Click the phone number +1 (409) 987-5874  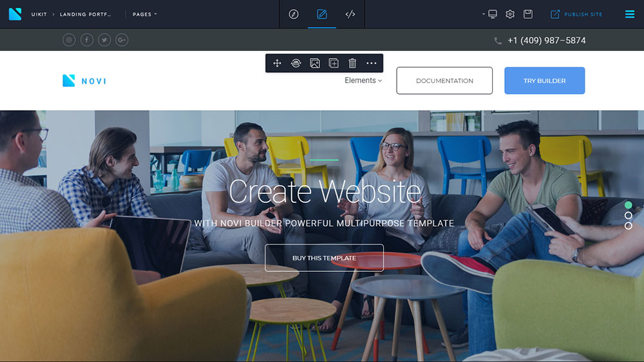coord(547,41)
